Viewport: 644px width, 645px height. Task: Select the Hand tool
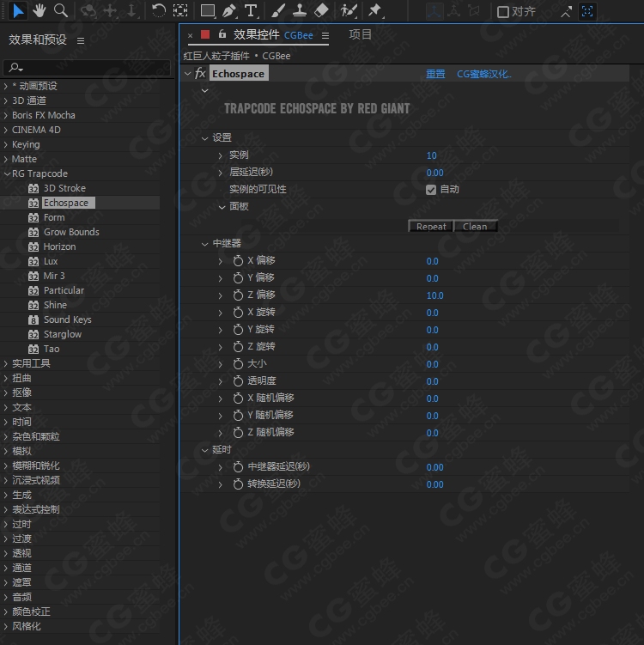click(x=39, y=10)
